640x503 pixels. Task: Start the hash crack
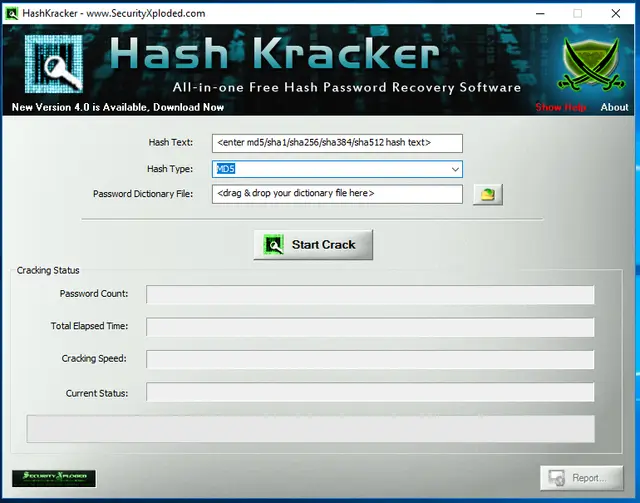pyautogui.click(x=313, y=245)
